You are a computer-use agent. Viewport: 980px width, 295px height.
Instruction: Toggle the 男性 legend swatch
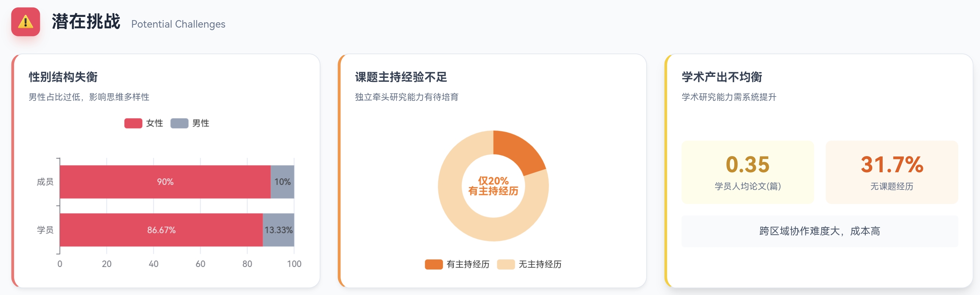pyautogui.click(x=179, y=123)
